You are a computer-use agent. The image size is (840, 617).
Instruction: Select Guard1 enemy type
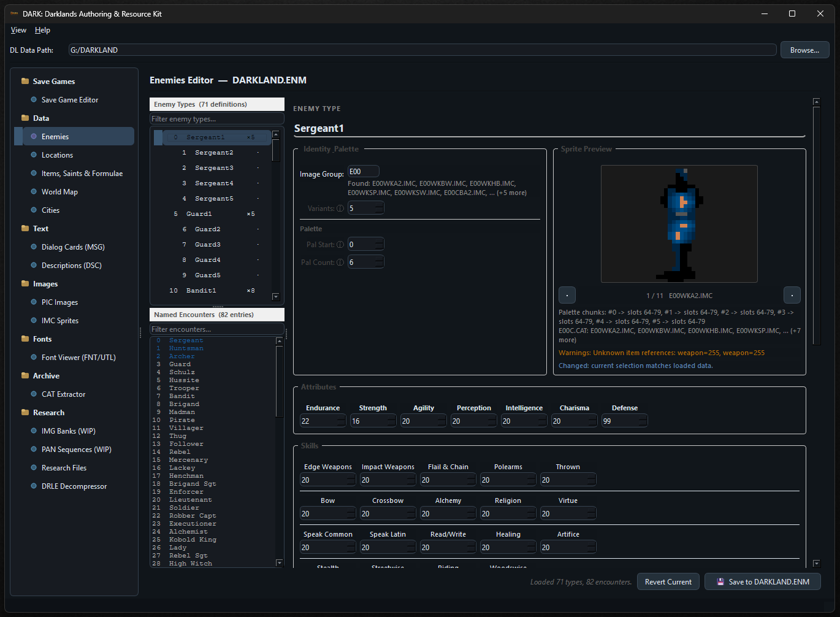pos(213,214)
